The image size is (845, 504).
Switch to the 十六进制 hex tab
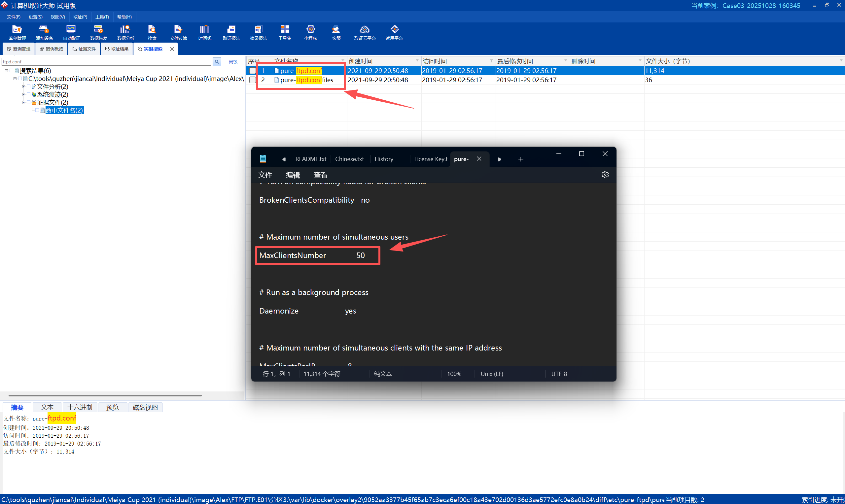[80, 407]
